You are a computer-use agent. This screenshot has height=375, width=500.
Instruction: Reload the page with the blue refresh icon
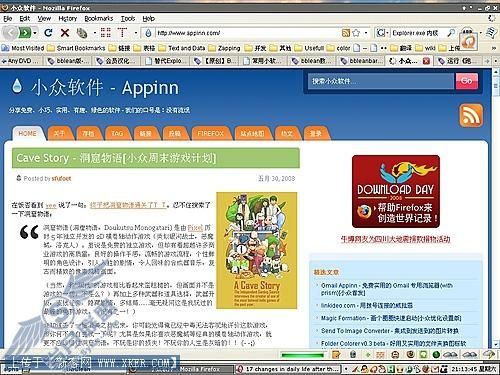click(x=48, y=33)
